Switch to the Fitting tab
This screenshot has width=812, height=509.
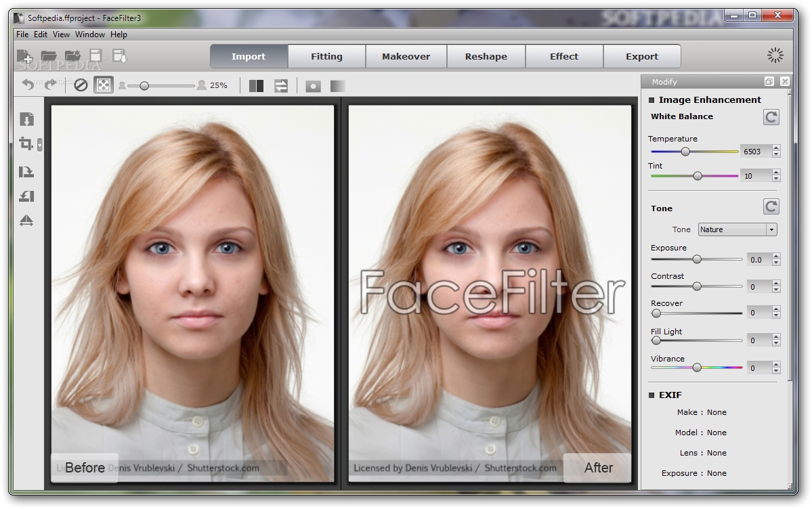[x=327, y=56]
